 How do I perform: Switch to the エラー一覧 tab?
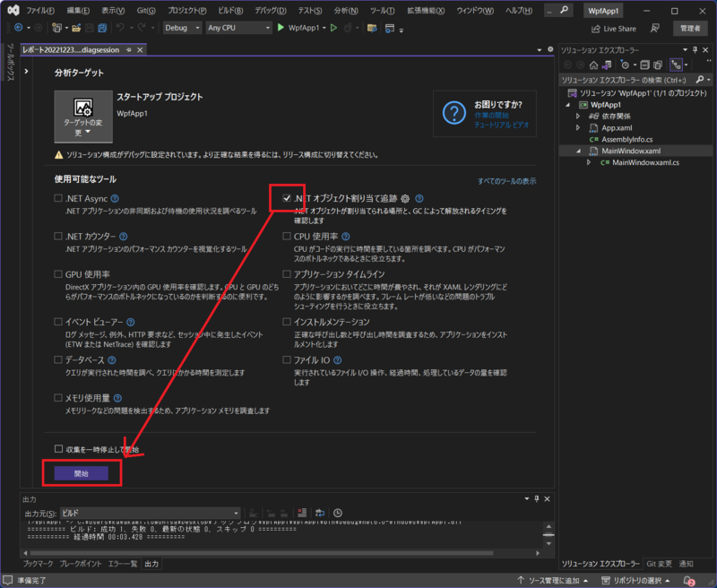tap(123, 564)
